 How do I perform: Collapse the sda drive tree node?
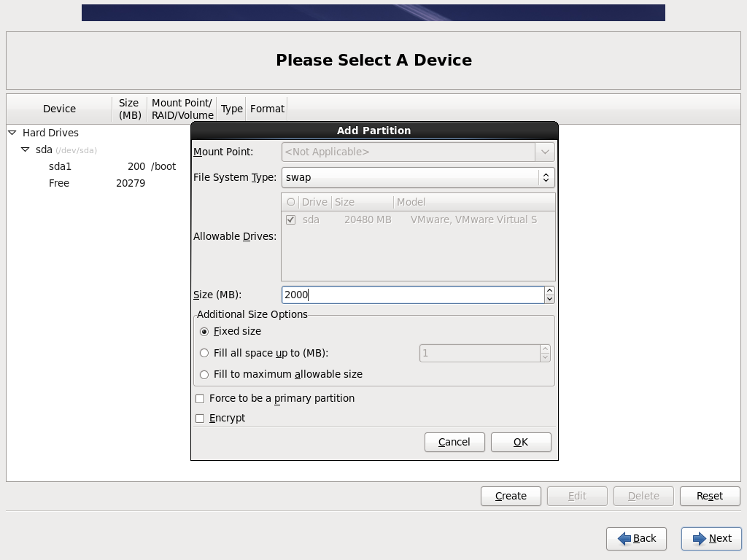coord(26,149)
